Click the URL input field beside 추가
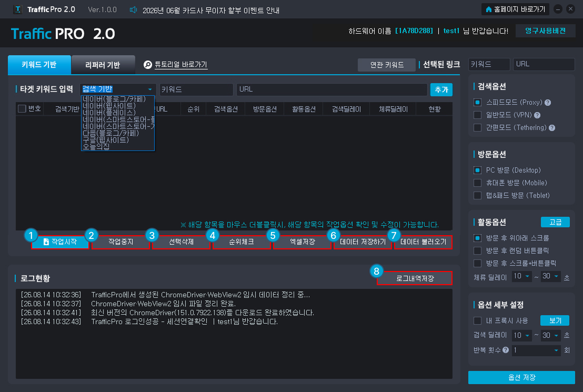Viewport: 583px width, 392px height. click(x=331, y=89)
